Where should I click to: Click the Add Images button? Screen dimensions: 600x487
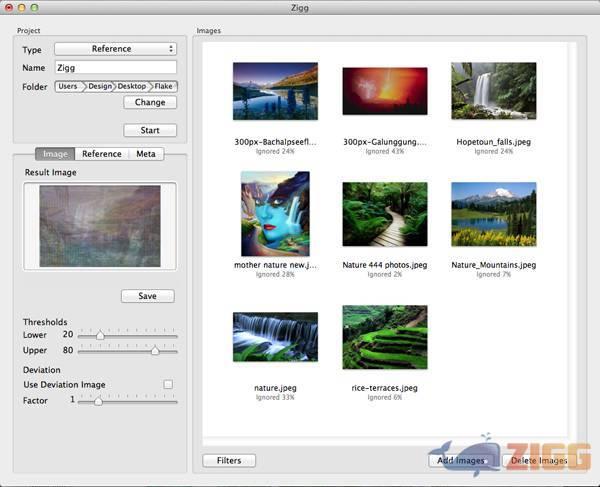coord(461,461)
